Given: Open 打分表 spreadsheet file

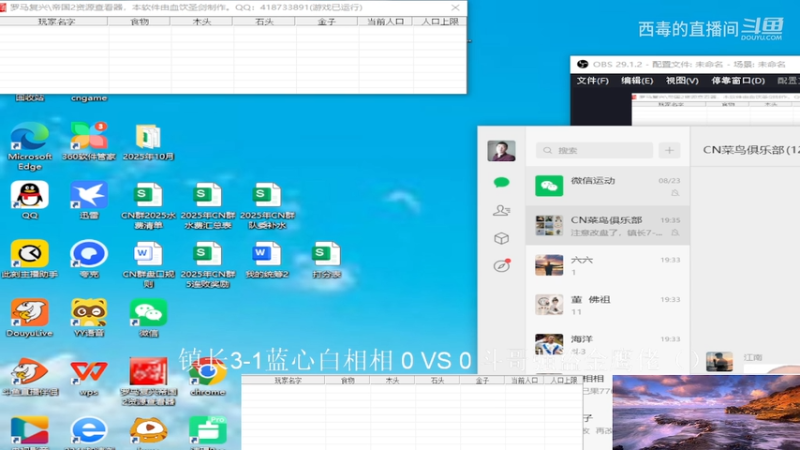Looking at the screenshot, I should (x=326, y=260).
